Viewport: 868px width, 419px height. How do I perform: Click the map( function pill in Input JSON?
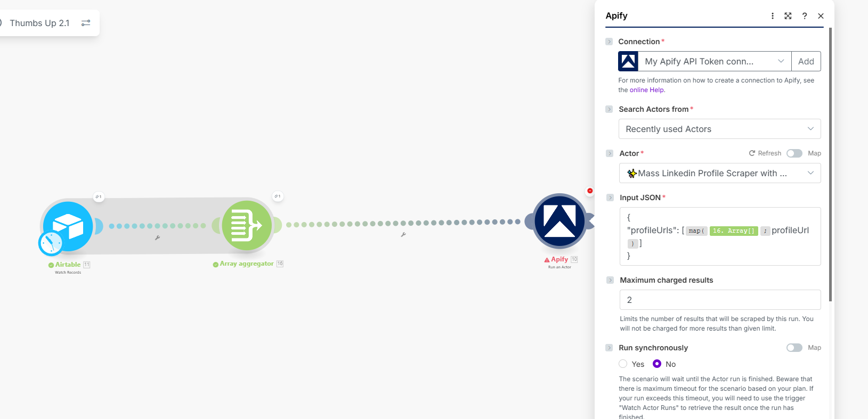696,231
